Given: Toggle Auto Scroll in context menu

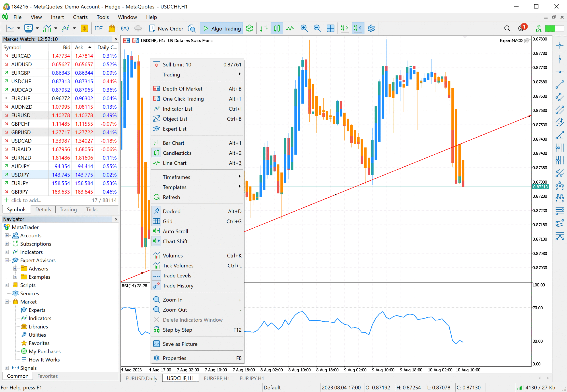Looking at the screenshot, I should tap(175, 231).
